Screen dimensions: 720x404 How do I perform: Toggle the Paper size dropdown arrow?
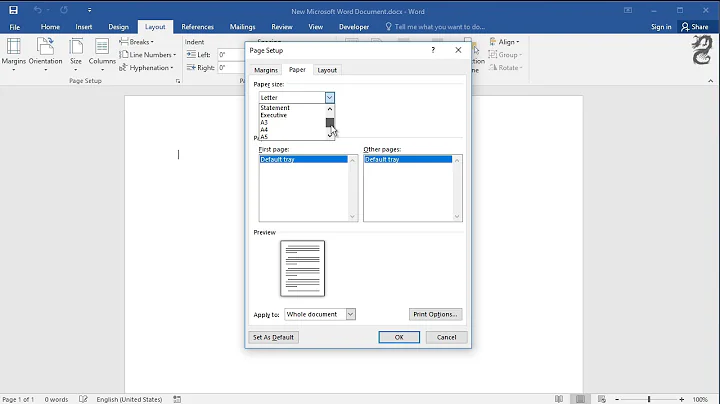tap(330, 97)
